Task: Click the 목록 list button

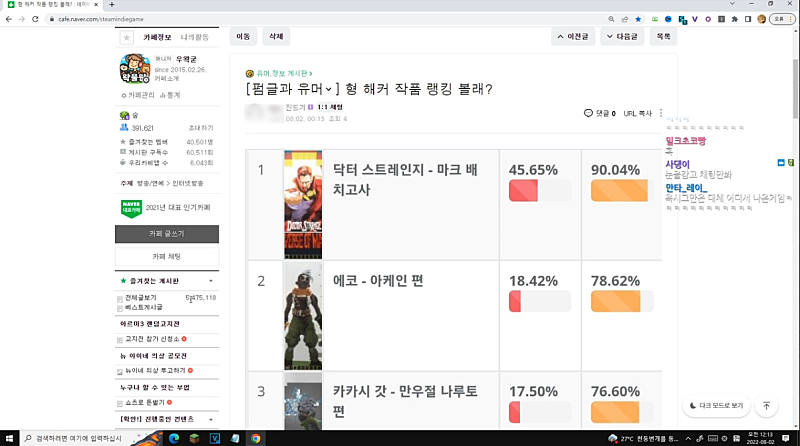Action: pos(663,36)
